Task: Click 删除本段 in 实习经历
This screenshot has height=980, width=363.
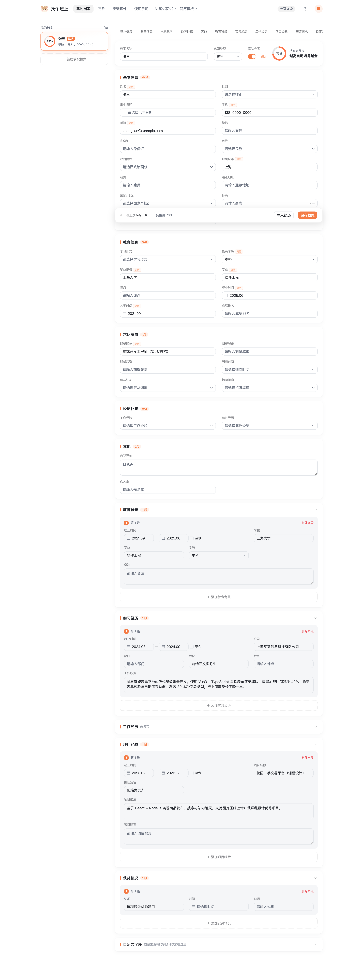Action: pos(307,632)
